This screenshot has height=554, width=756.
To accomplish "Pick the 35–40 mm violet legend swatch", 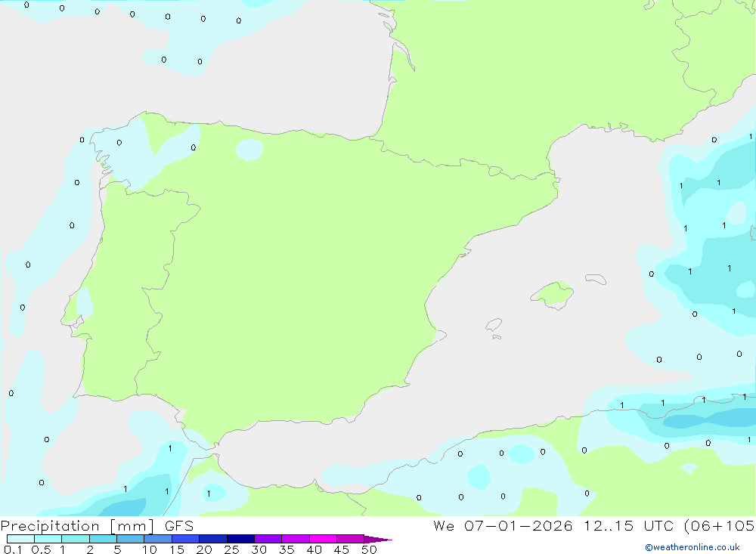I will 296,539.
